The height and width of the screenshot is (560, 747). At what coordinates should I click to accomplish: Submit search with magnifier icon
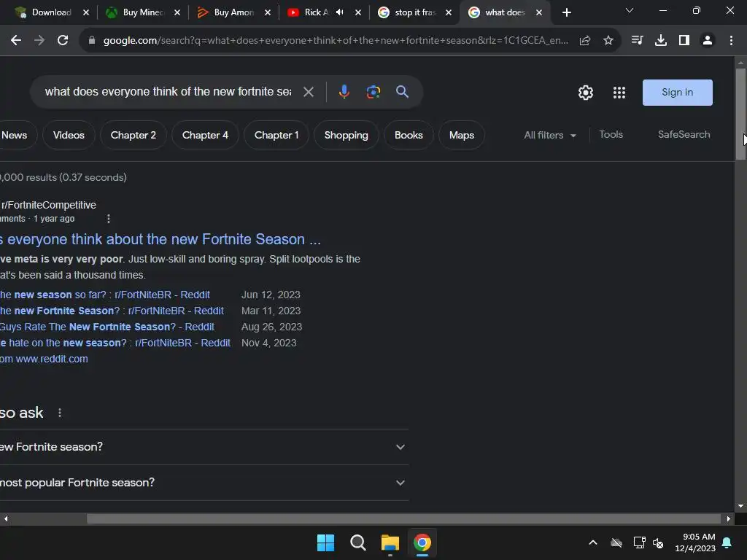pos(402,92)
